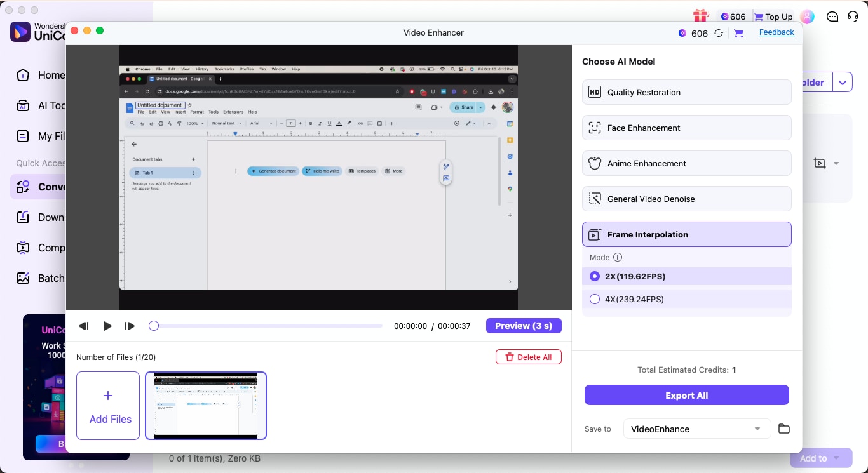Click Export All
The image size is (868, 473).
(x=686, y=395)
